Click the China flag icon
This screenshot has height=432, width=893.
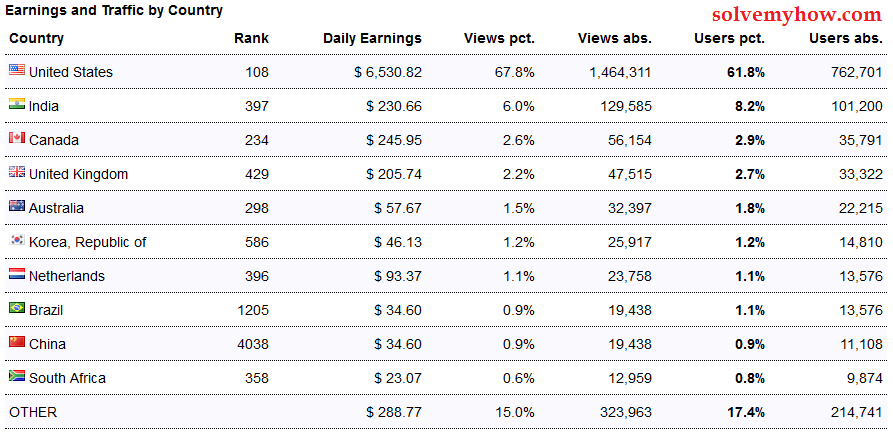coord(17,343)
